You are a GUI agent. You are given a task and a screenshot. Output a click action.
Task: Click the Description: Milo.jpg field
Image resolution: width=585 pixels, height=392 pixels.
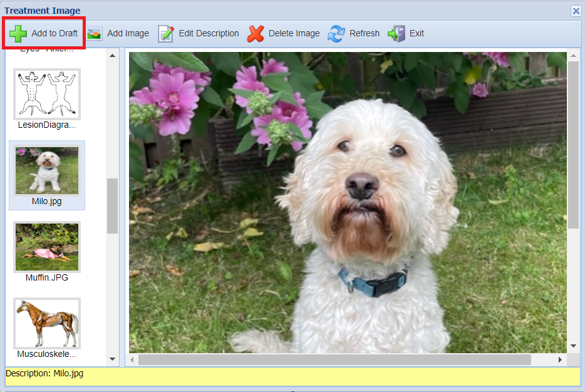click(292, 376)
